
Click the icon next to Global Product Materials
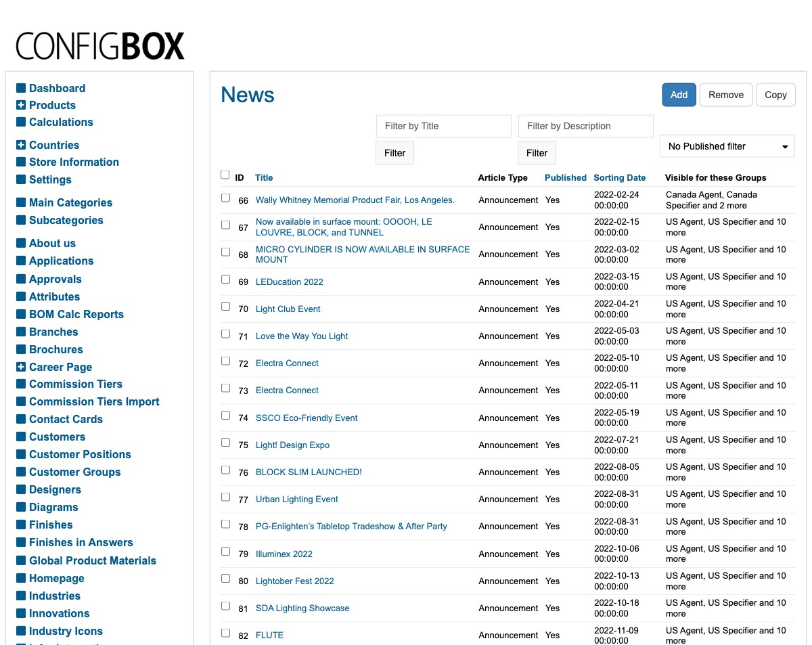[x=21, y=560]
